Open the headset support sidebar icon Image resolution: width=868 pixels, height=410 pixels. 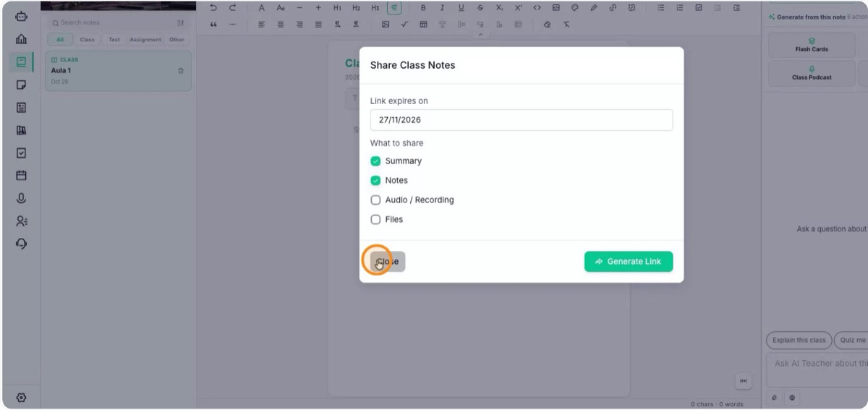[x=21, y=244]
